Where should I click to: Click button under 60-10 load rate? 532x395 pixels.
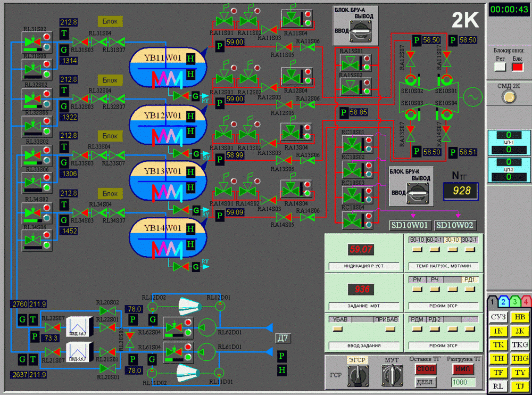(x=417, y=250)
